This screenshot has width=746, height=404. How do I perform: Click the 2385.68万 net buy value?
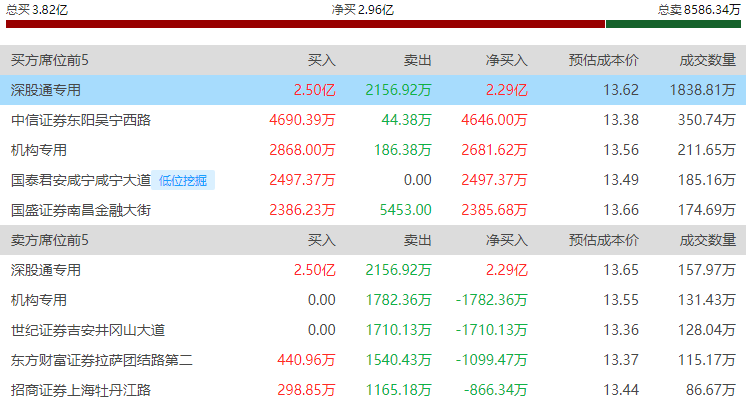click(494, 210)
